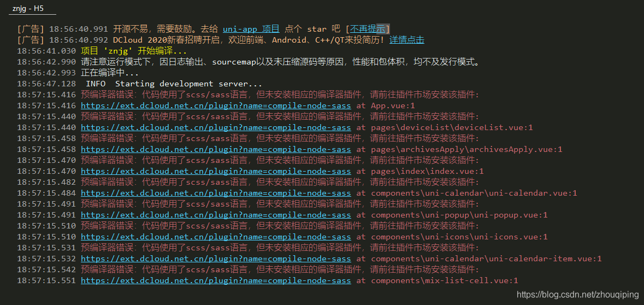Click the timestamp 18:56:41.030

pyautogui.click(x=46, y=51)
